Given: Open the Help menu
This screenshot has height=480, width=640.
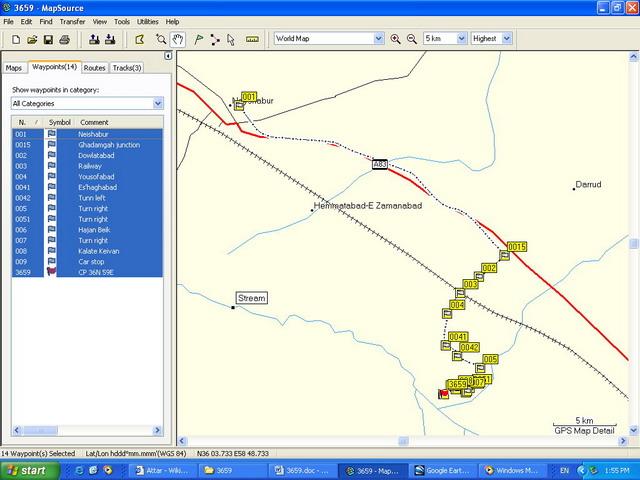Looking at the screenshot, I should [172, 22].
